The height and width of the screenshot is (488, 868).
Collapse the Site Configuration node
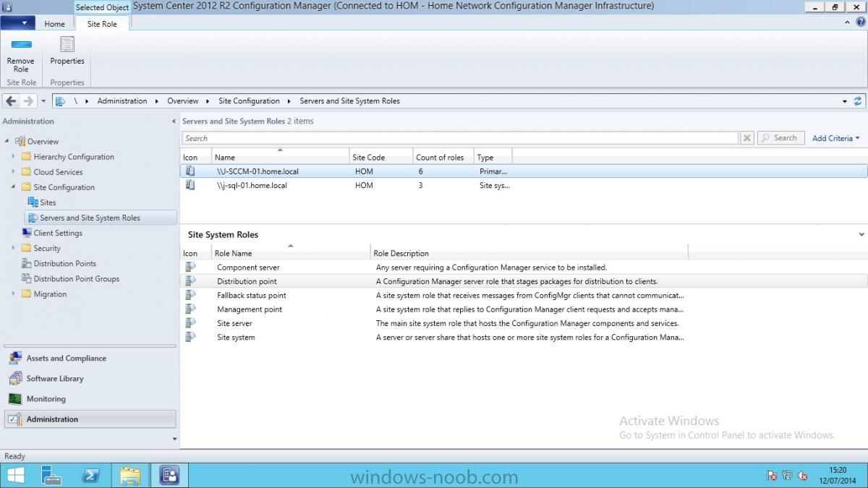13,187
